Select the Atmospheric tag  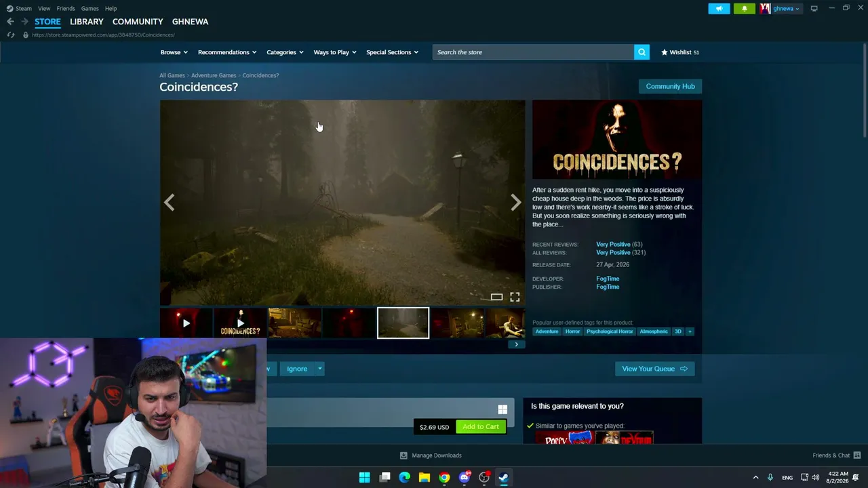coord(654,331)
